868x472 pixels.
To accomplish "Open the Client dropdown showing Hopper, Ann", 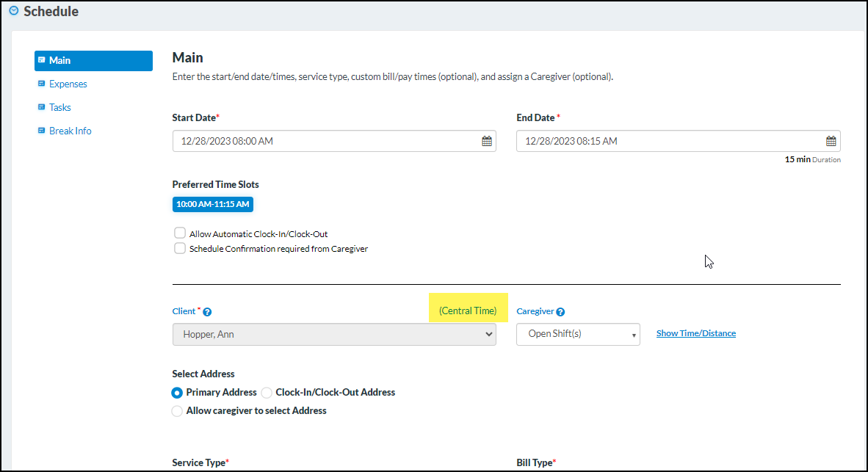I will tap(334, 334).
